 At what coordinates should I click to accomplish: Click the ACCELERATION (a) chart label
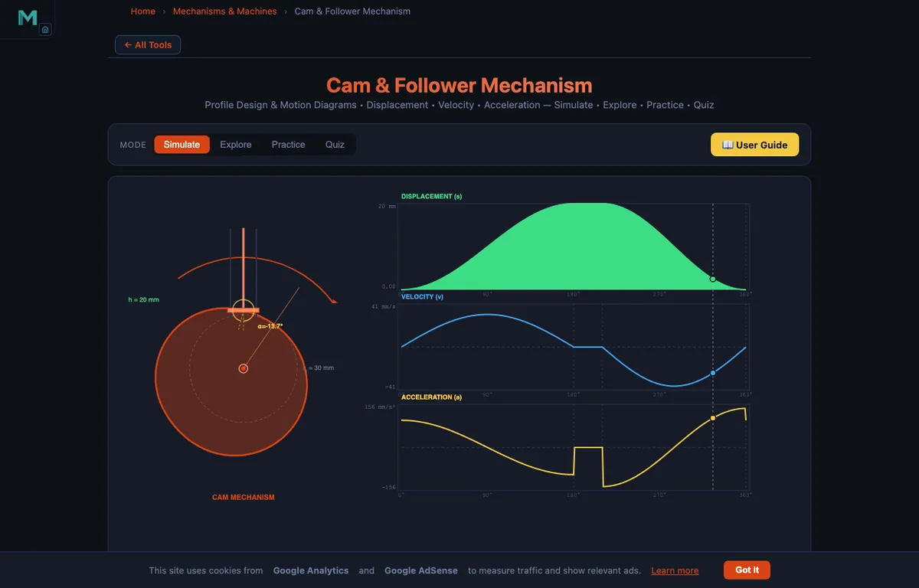click(431, 397)
